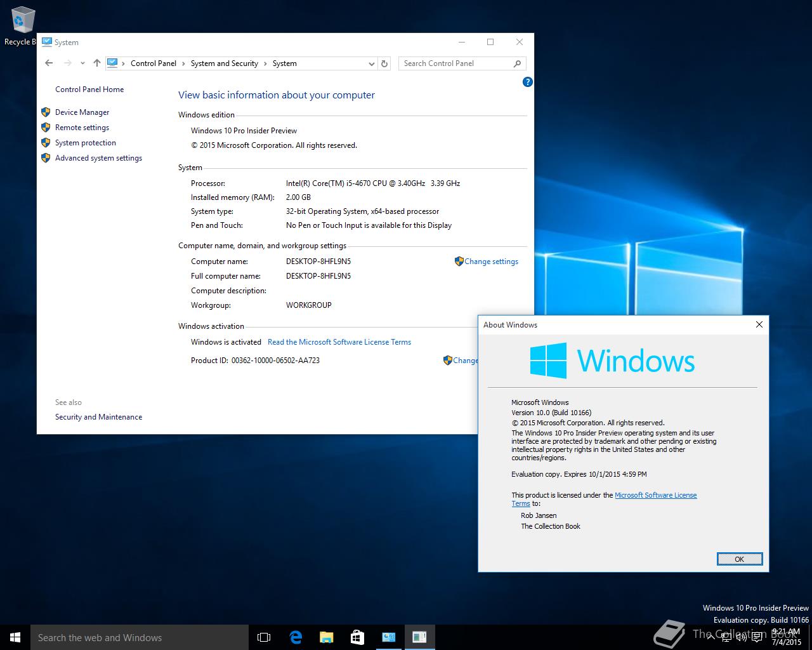Open Device Manager link
Viewport: 812px width, 650px height.
[82, 112]
